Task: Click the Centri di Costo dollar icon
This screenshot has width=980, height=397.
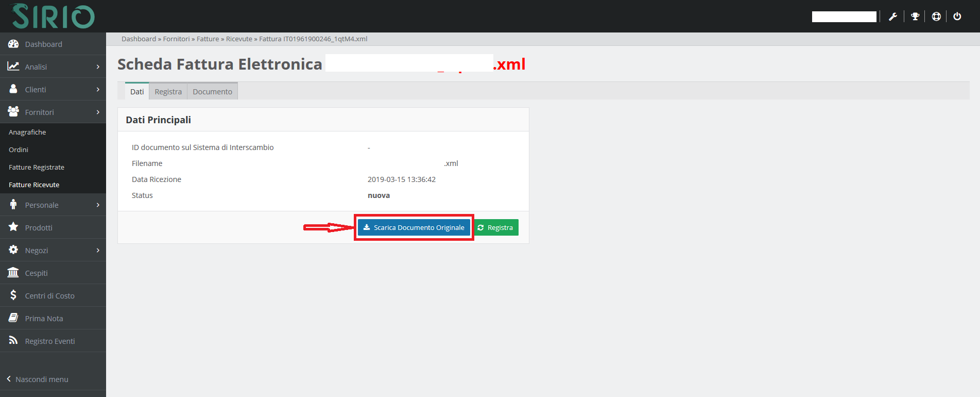Action: point(13,295)
